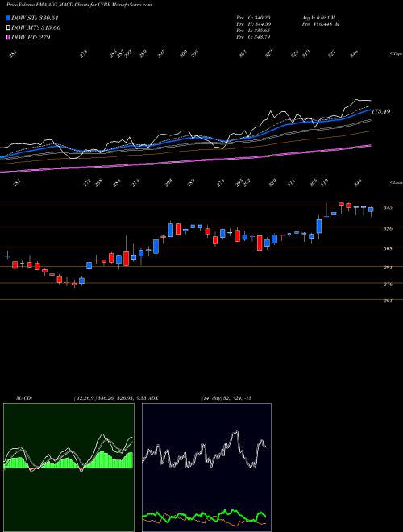Click the 346 value in the Tops row
Image resolution: width=403 pixels, height=532 pixels.
[x=354, y=54]
